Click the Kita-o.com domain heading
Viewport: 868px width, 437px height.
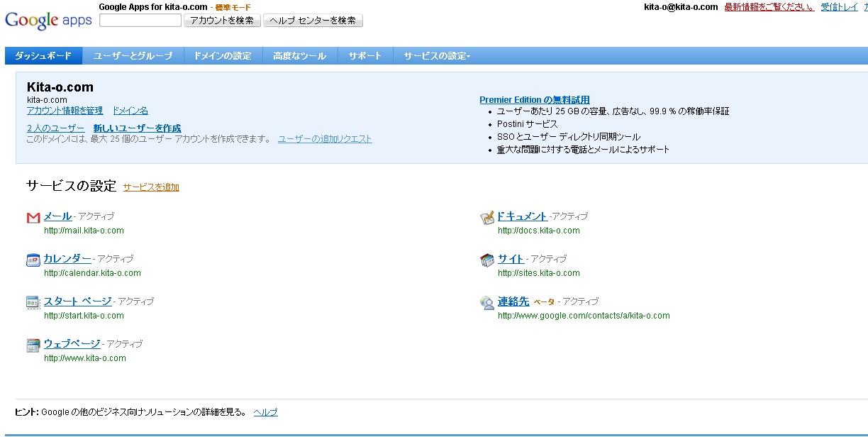[x=60, y=87]
